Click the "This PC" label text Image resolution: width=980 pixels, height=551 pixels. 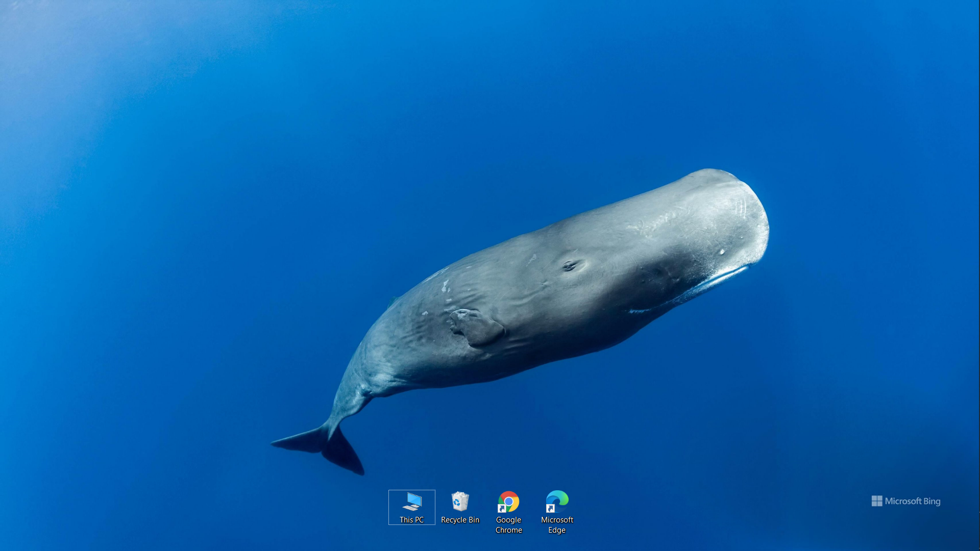412,520
